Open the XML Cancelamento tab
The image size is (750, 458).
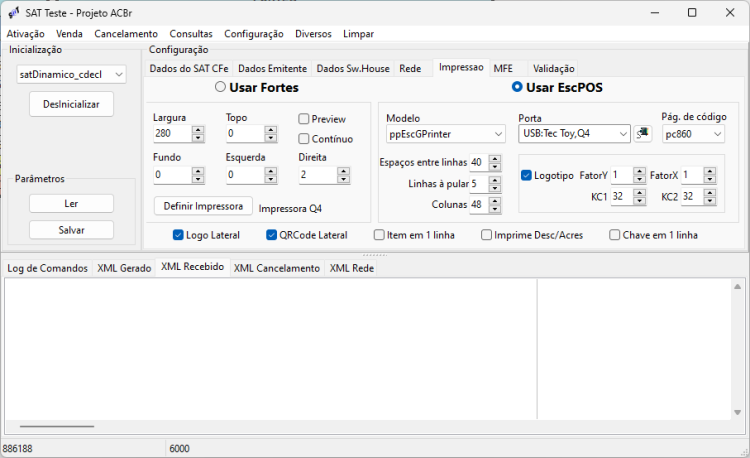[276, 268]
